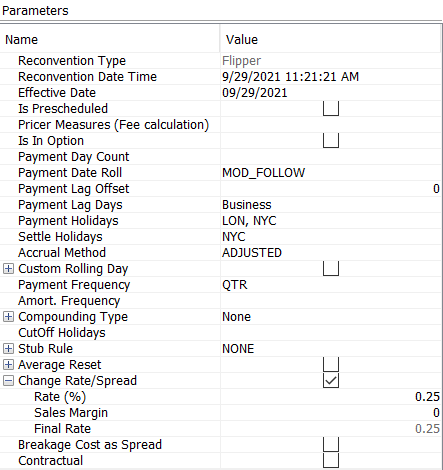Check Breakage Cost as Spread checkbox

click(x=331, y=445)
